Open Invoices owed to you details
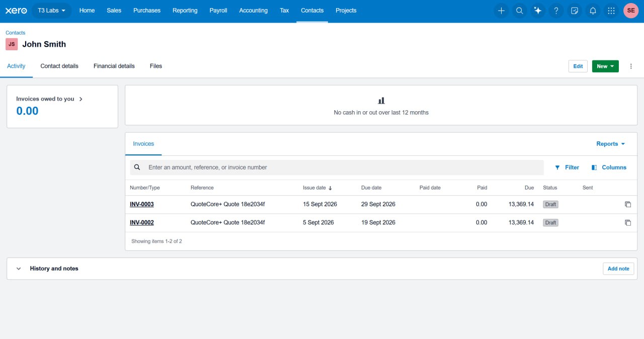This screenshot has height=339, width=644. pos(49,99)
